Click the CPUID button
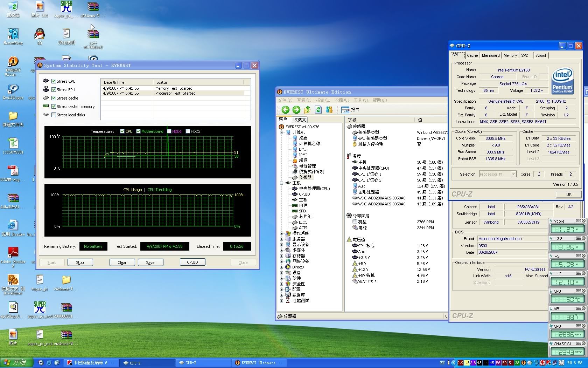 click(x=192, y=262)
